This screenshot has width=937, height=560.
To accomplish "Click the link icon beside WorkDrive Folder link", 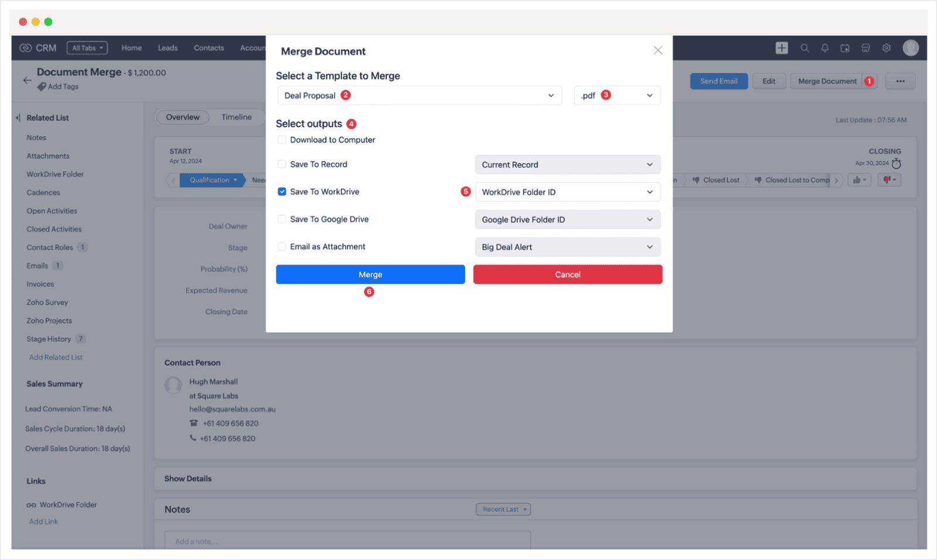I will [x=31, y=505].
